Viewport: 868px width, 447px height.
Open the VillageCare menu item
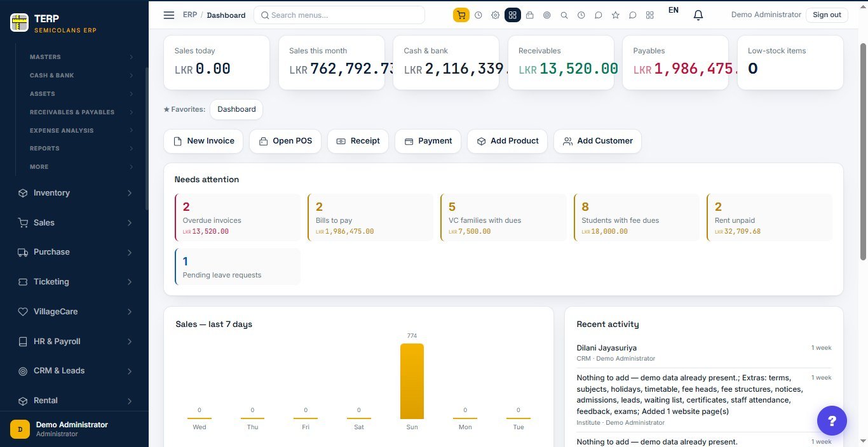click(x=75, y=312)
